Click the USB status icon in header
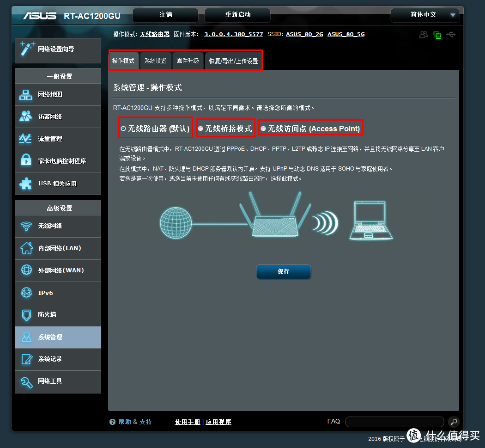 [x=451, y=34]
